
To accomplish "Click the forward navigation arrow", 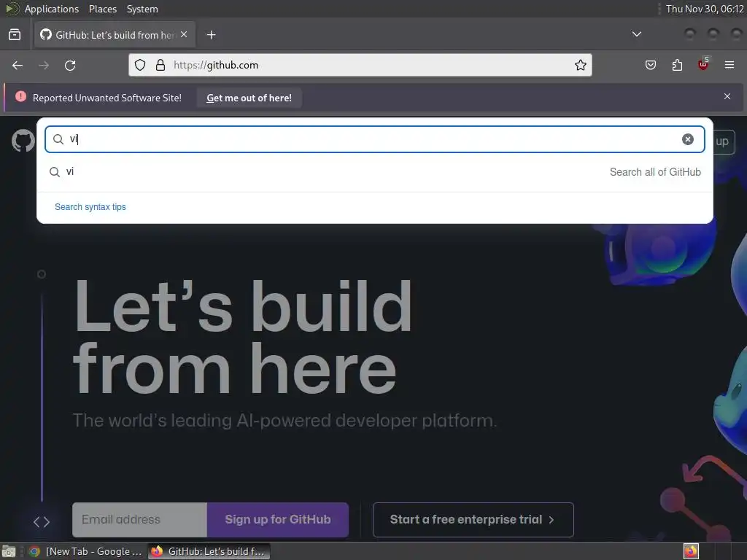I will 44,65.
